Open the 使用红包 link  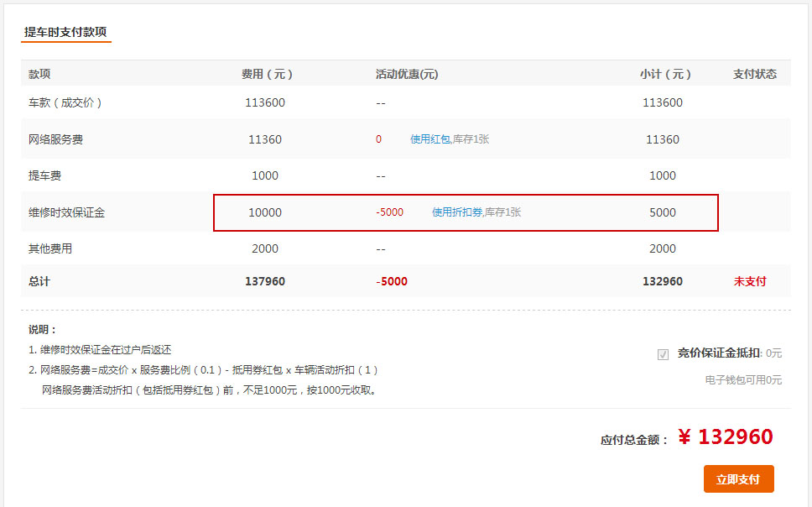(429, 139)
